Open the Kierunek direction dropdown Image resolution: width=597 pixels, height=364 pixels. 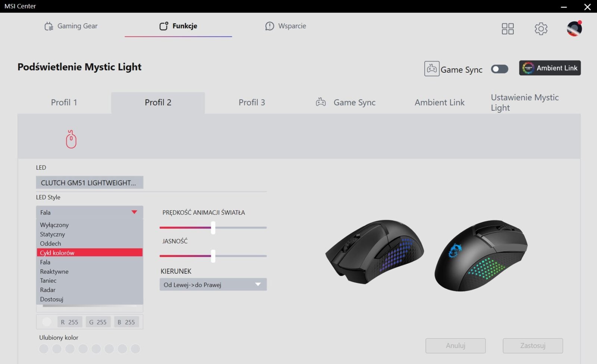[x=213, y=285]
